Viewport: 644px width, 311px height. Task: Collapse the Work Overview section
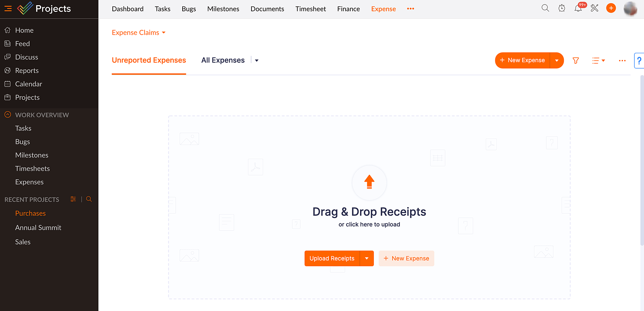8,115
